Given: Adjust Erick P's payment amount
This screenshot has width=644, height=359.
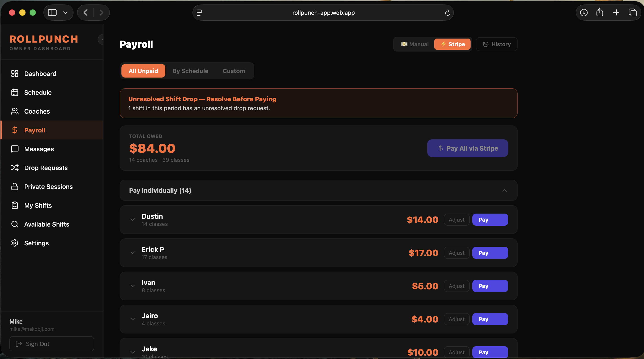Looking at the screenshot, I should click(456, 253).
